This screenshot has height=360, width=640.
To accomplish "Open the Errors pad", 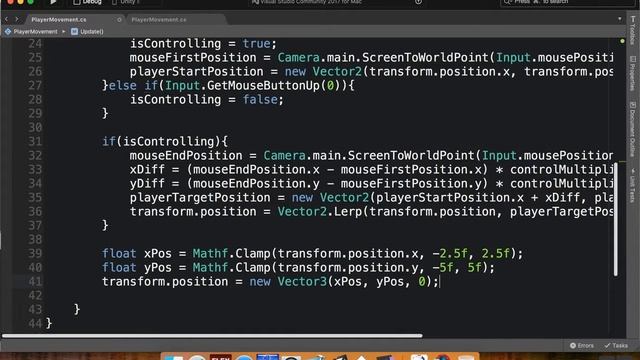I will coord(582,346).
